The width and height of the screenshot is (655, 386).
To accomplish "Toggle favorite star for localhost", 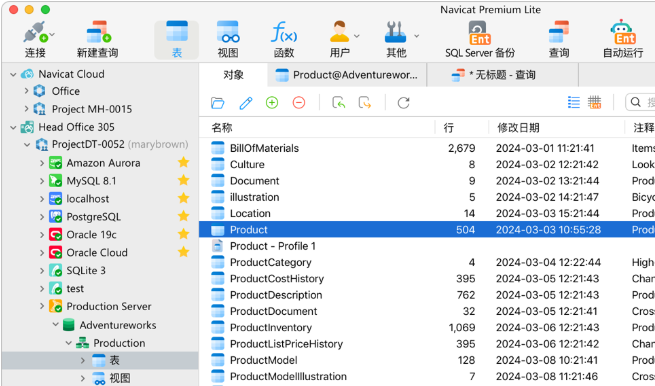I will click(x=183, y=198).
